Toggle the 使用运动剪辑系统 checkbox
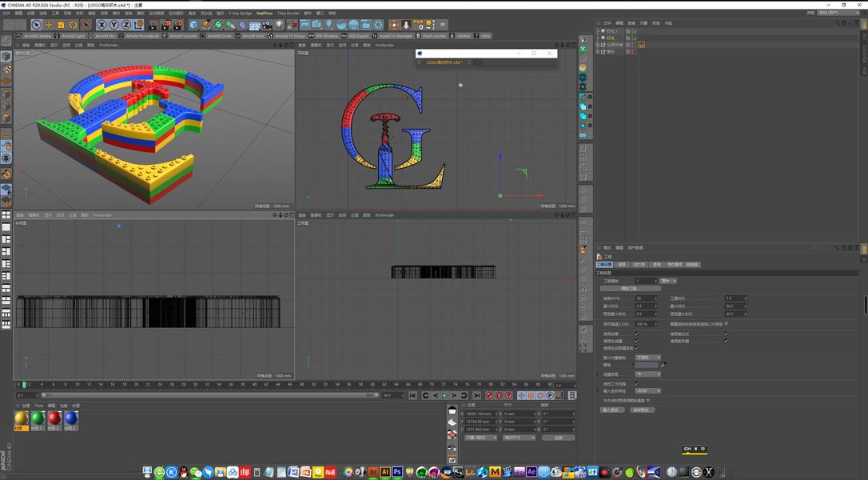Viewport: 868px width, 480px height. [x=636, y=347]
